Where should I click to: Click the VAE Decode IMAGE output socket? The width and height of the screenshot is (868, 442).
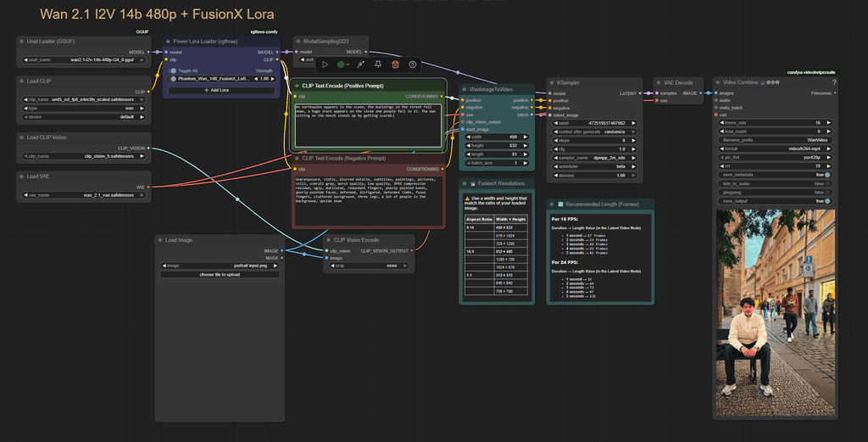[701, 93]
